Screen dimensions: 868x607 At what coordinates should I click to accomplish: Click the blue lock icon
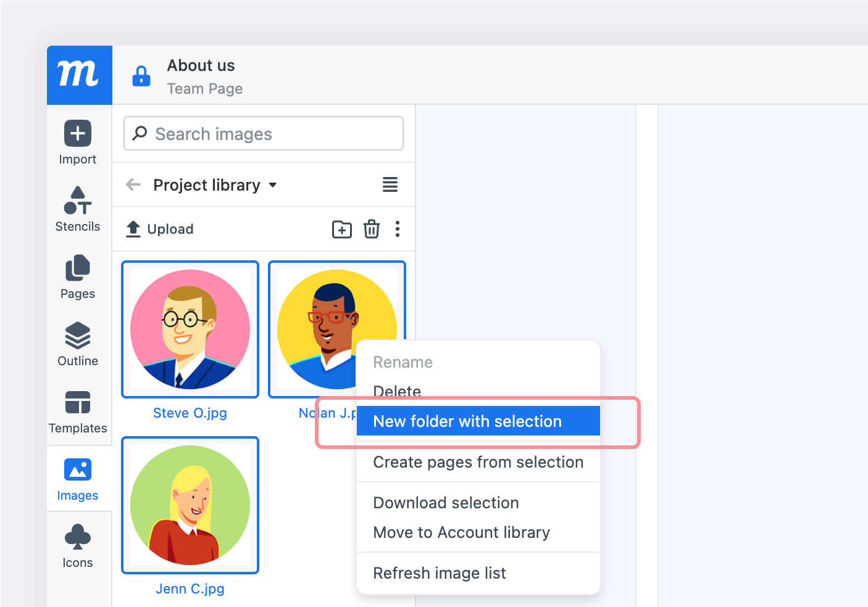141,76
